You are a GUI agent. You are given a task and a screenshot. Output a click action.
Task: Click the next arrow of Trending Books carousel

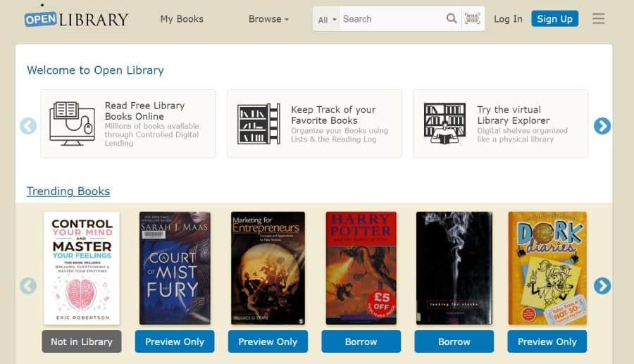602,286
